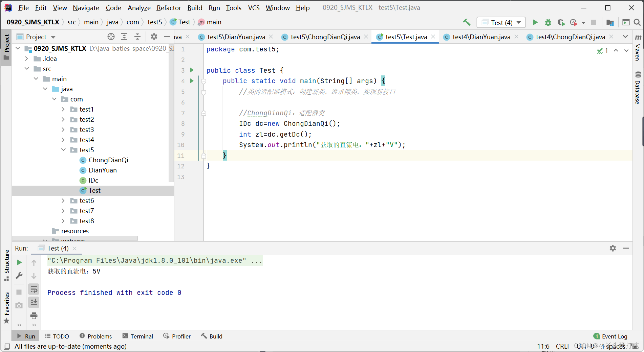Click the CRLF line separator in status bar
644x352 pixels.
(563, 346)
